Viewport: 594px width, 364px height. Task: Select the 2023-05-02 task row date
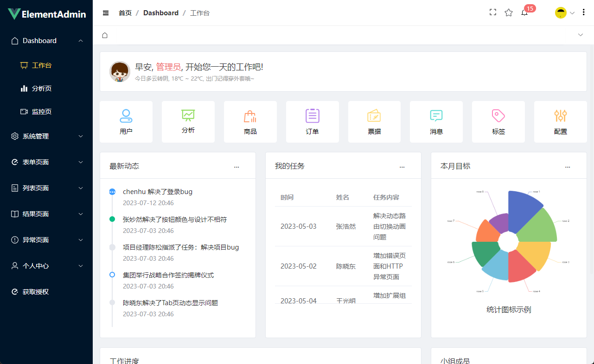pyautogui.click(x=299, y=266)
